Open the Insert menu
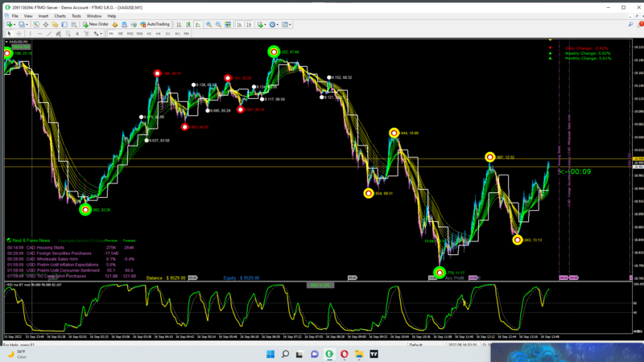Screen dimensions: 644x362 coord(43,16)
